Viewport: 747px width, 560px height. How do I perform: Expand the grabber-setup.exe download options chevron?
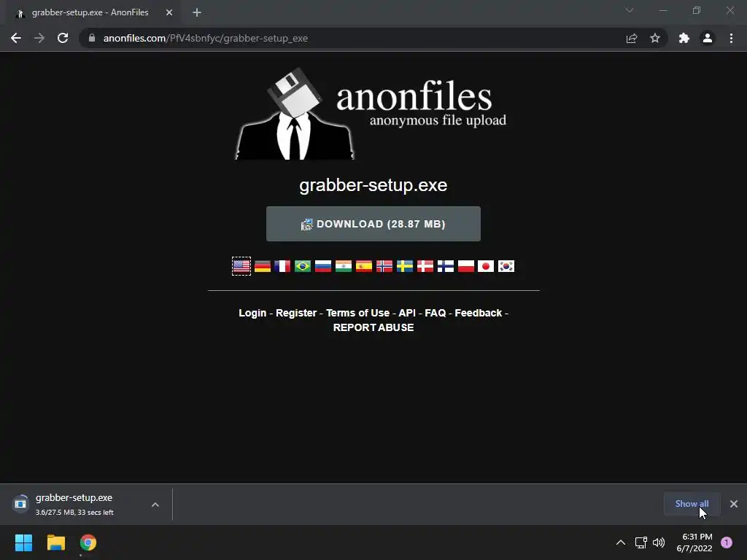(155, 505)
